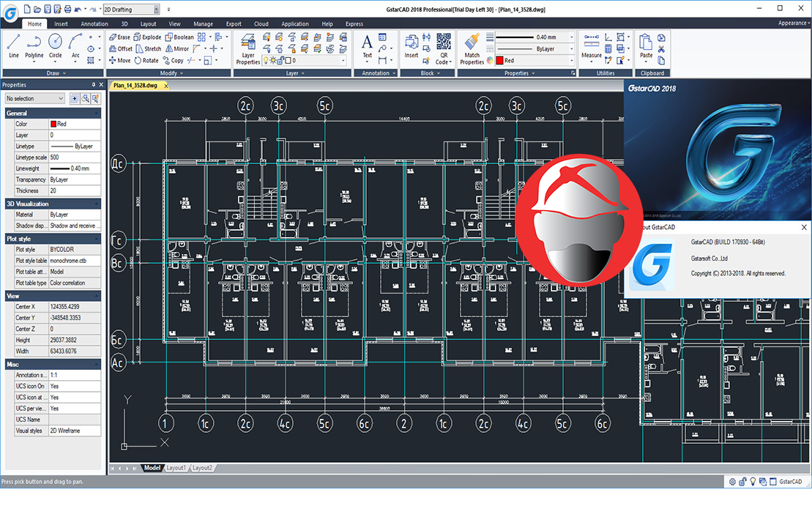
Task: Click the Insert block icon
Action: [411, 45]
